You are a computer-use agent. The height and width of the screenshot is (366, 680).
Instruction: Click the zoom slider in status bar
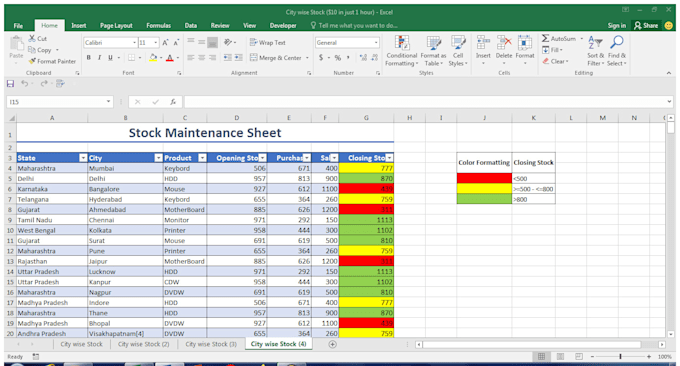tap(620, 356)
